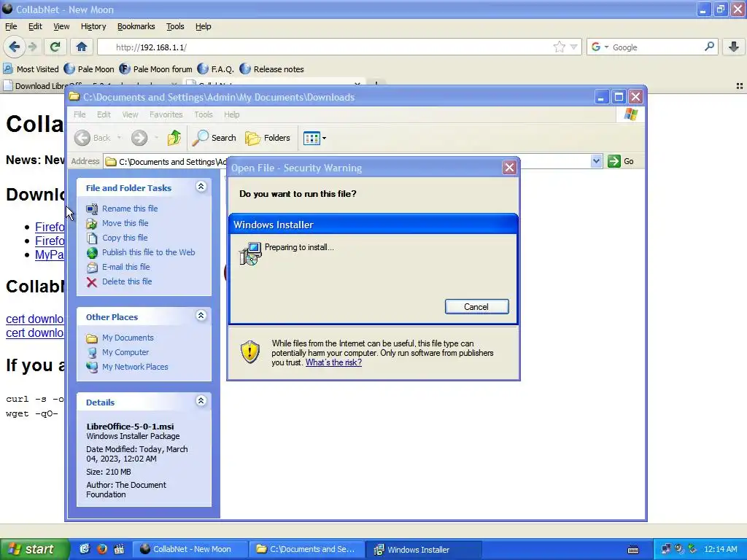Image resolution: width=747 pixels, height=560 pixels.
Task: Open the URL history dropdown arrow
Action: (x=573, y=47)
